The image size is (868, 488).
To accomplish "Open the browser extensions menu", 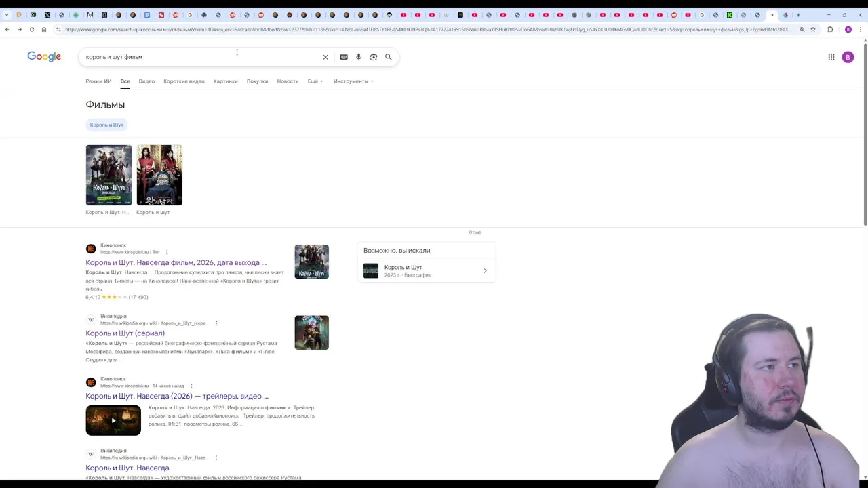I will pyautogui.click(x=830, y=29).
